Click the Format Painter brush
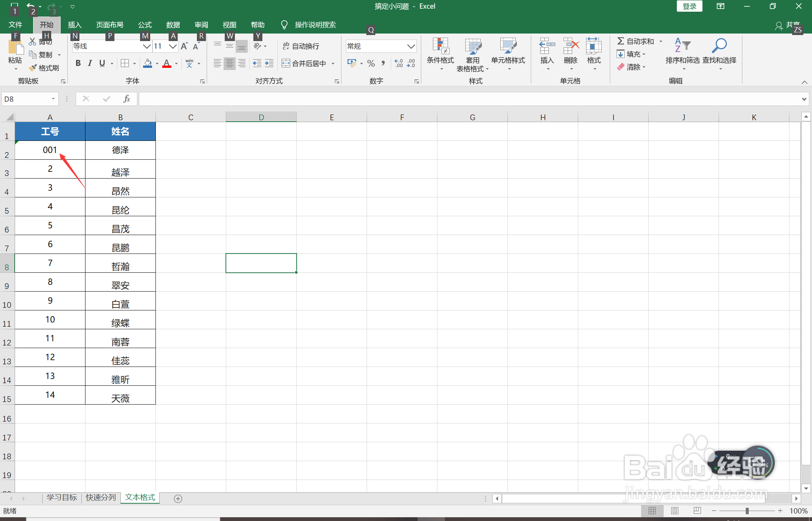Viewport: 812px width, 521px height. tap(34, 68)
